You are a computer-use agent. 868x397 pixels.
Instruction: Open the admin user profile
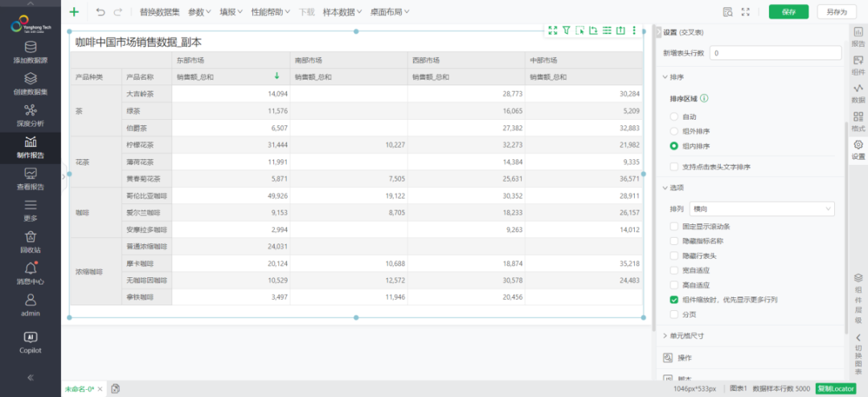pyautogui.click(x=31, y=305)
